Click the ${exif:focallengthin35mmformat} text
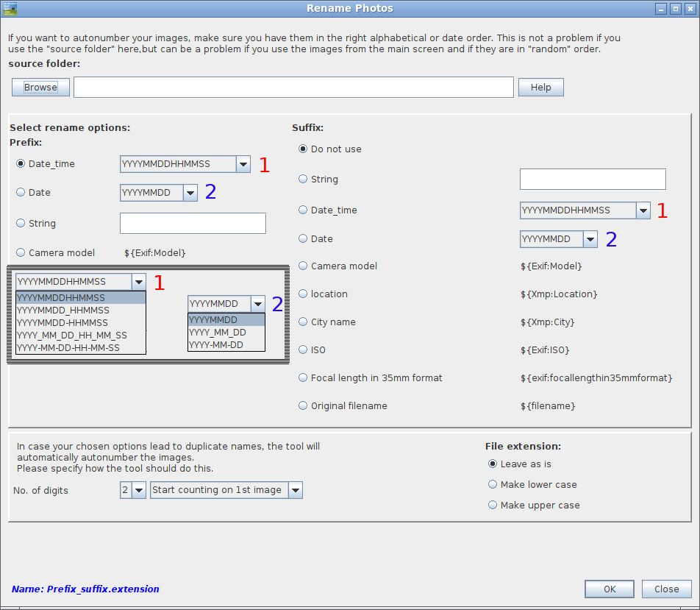Viewport: 700px width, 610px height. pyautogui.click(x=596, y=378)
